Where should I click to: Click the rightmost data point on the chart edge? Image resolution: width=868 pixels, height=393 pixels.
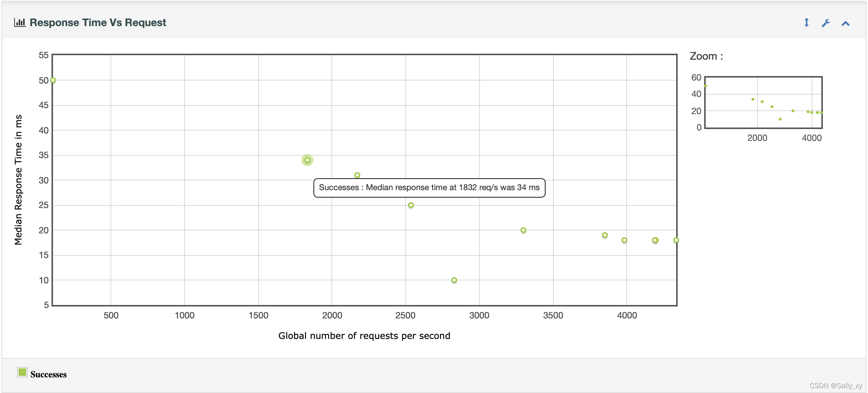click(676, 240)
